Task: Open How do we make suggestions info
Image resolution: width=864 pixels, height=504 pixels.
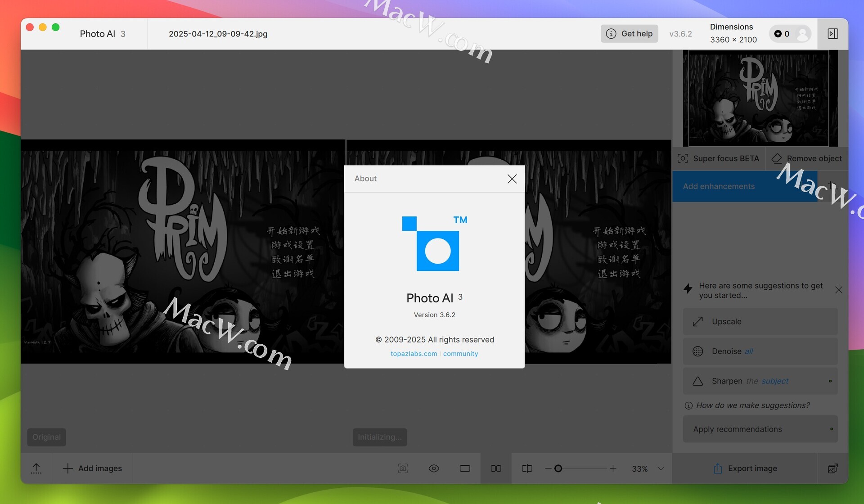Action: click(x=747, y=405)
